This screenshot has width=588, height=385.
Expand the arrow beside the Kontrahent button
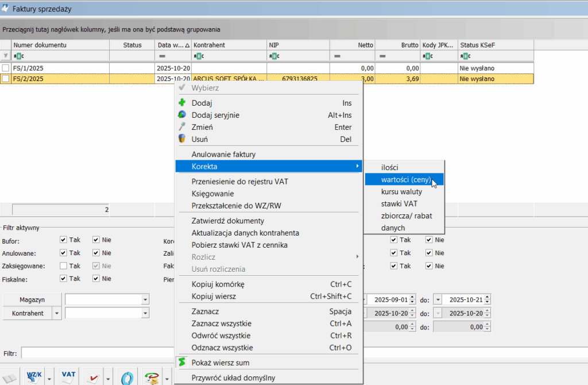pos(56,313)
